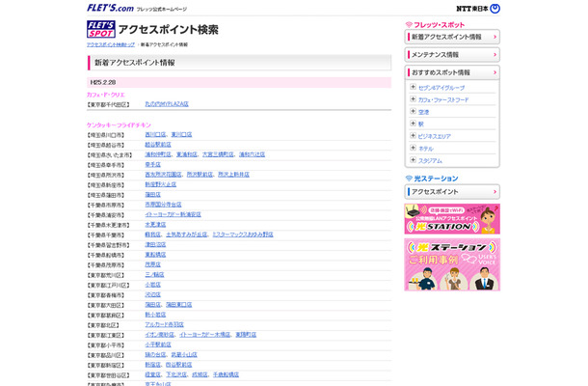Open the 西友所沢花園店 link
The image size is (588, 386).
pos(163,175)
